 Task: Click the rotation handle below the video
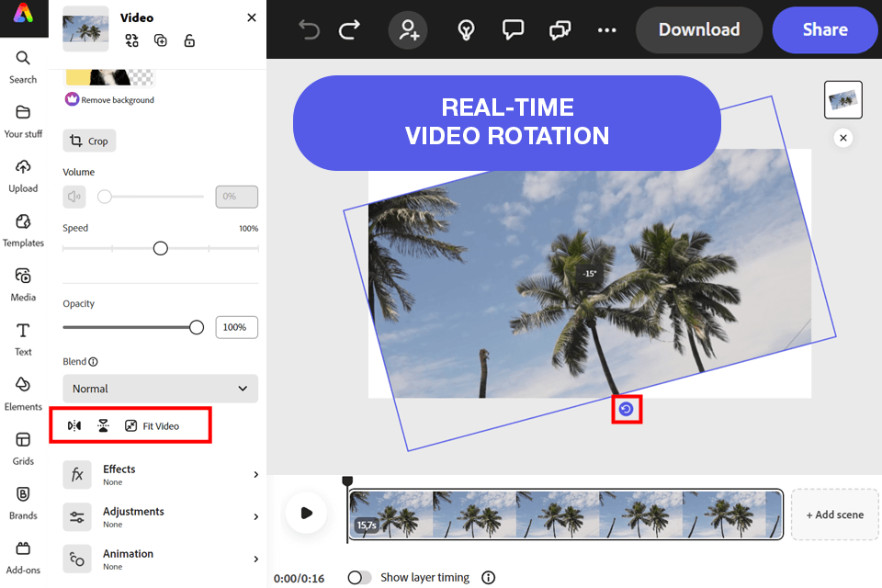[x=626, y=409]
